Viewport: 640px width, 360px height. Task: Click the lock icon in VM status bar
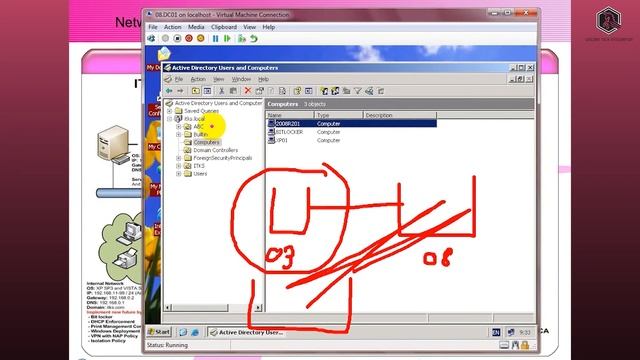pos(525,345)
